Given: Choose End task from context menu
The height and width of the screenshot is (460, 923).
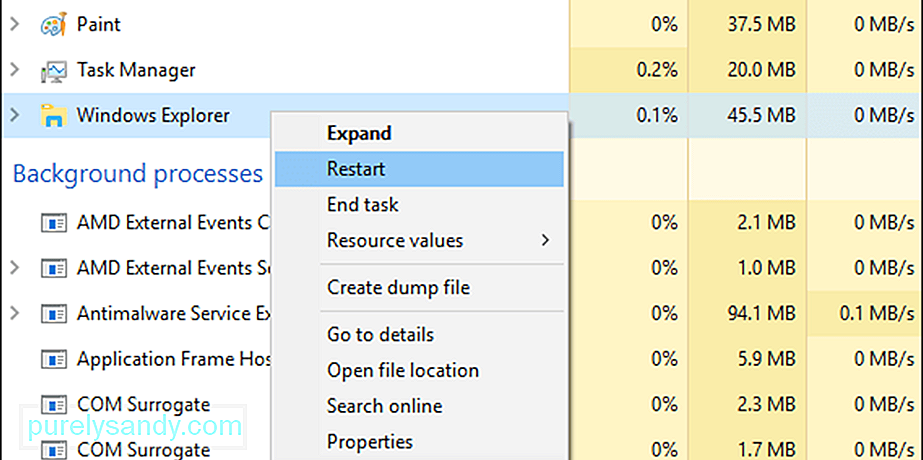Looking at the screenshot, I should [419, 205].
